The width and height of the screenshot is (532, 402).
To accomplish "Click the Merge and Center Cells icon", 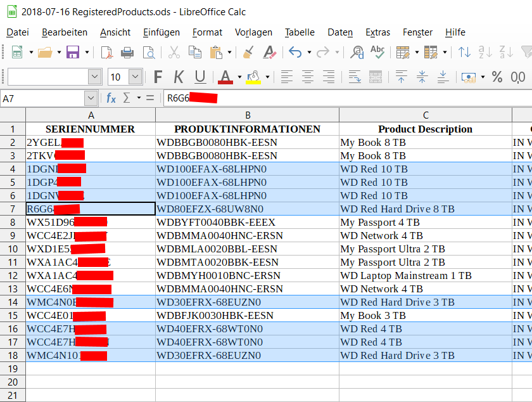I will (375, 77).
